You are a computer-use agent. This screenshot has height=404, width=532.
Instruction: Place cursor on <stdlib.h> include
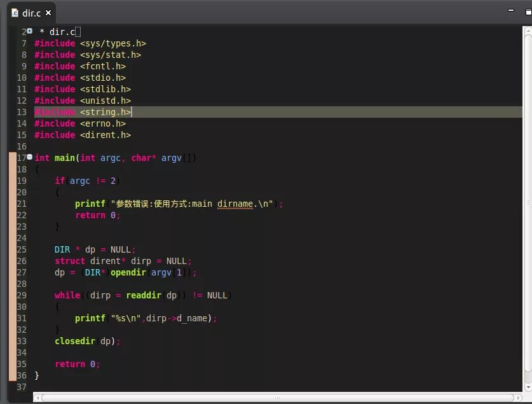point(105,89)
